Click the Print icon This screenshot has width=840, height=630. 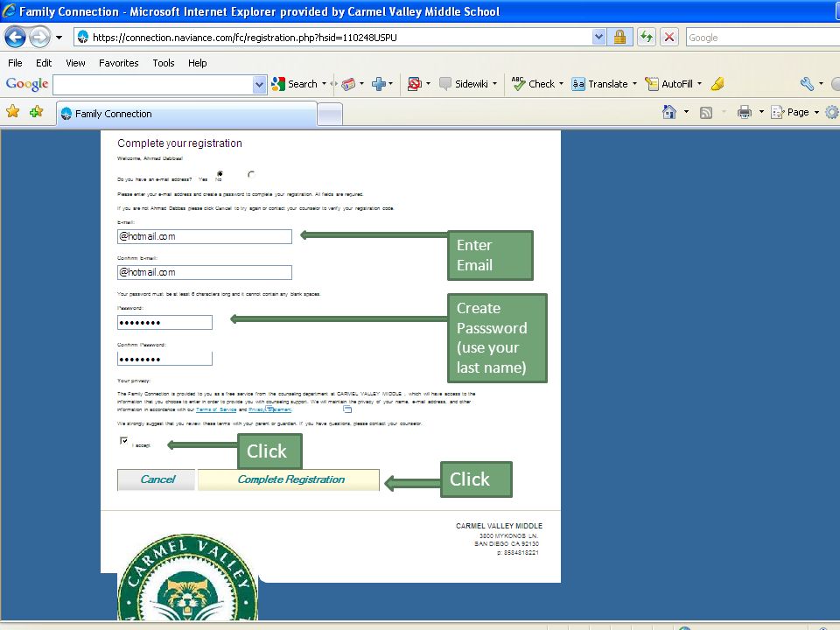click(x=744, y=112)
